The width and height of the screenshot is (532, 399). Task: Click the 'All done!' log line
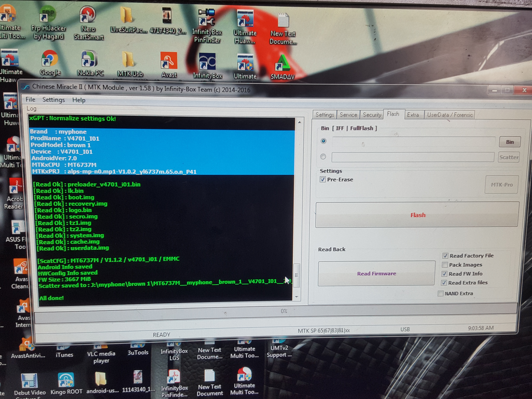[x=51, y=298]
